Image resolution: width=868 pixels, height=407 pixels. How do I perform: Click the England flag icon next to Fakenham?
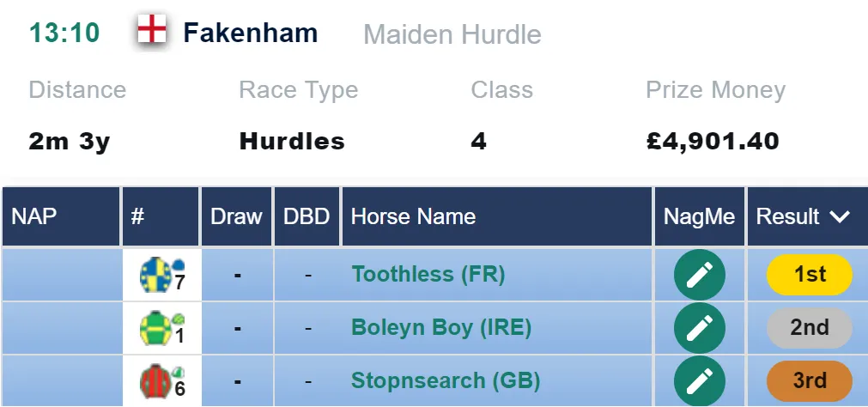coord(152,29)
